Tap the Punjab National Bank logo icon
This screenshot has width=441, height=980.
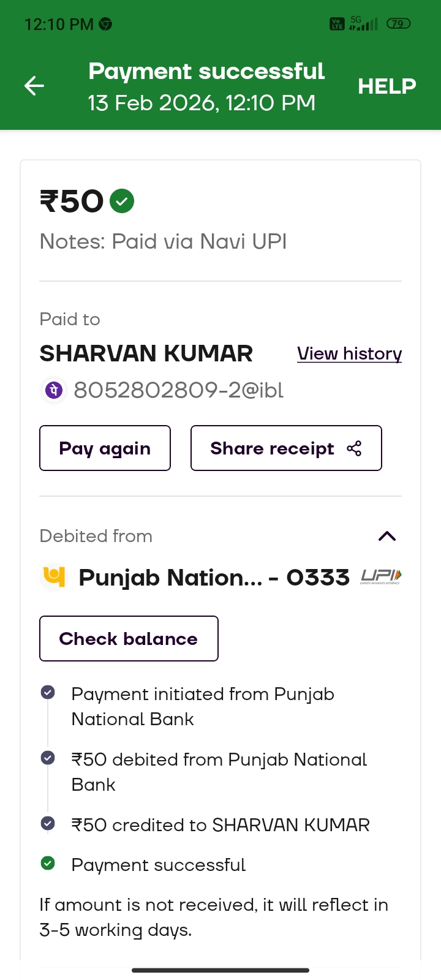[x=54, y=576]
